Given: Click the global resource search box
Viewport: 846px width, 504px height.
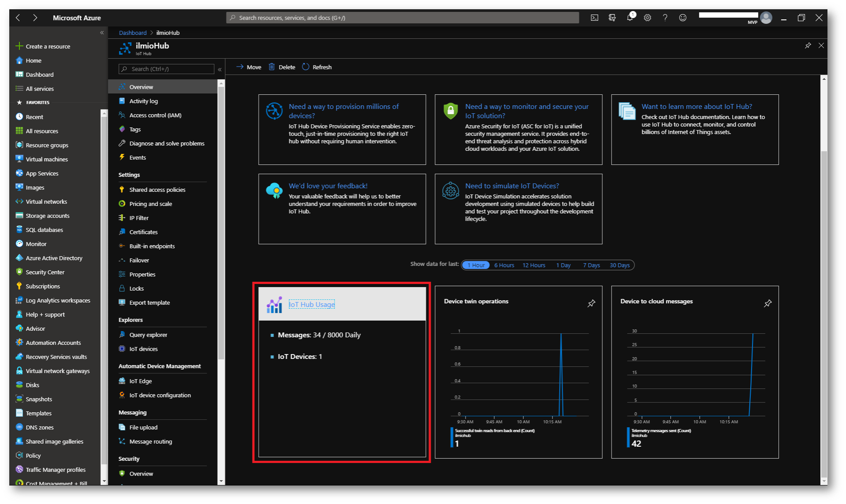Looking at the screenshot, I should coord(402,18).
